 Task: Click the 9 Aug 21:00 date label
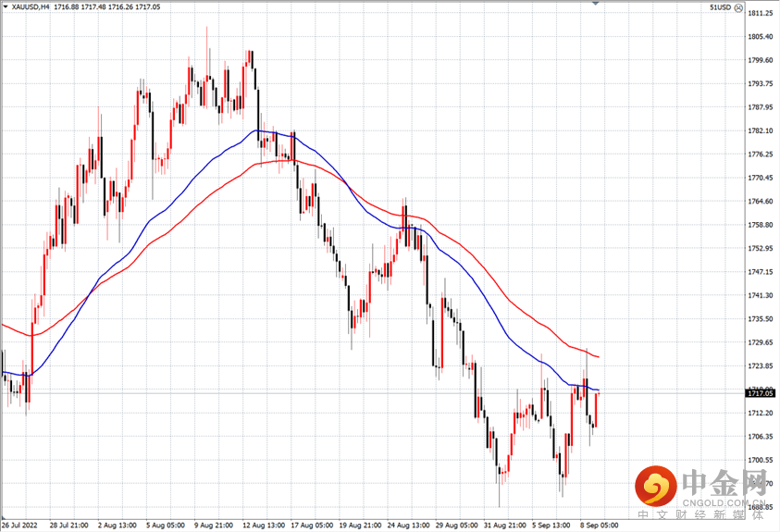pos(214,525)
